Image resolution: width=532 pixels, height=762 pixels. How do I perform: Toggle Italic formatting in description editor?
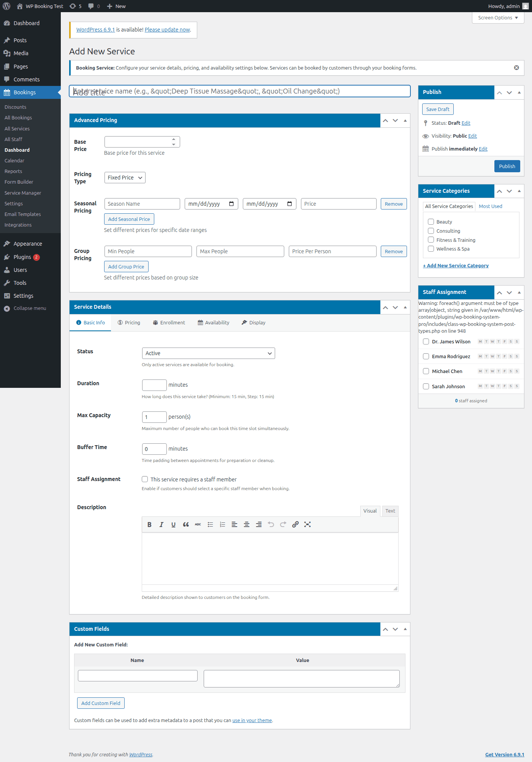161,524
